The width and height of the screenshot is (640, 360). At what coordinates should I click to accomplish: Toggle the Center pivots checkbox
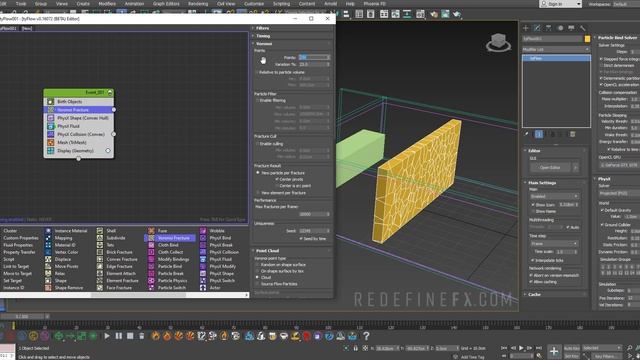277,180
